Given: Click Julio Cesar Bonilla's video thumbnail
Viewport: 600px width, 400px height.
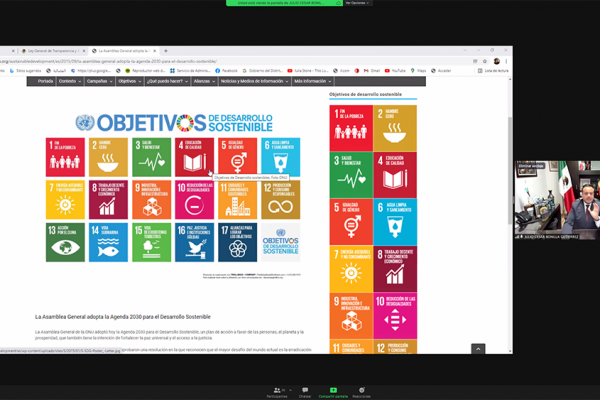Looking at the screenshot, I should click(x=557, y=200).
